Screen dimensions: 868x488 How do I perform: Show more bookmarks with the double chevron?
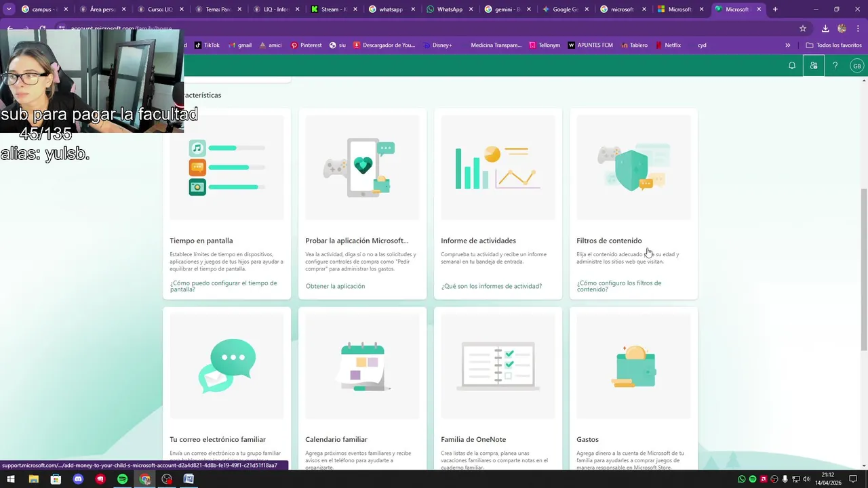pyautogui.click(x=788, y=45)
